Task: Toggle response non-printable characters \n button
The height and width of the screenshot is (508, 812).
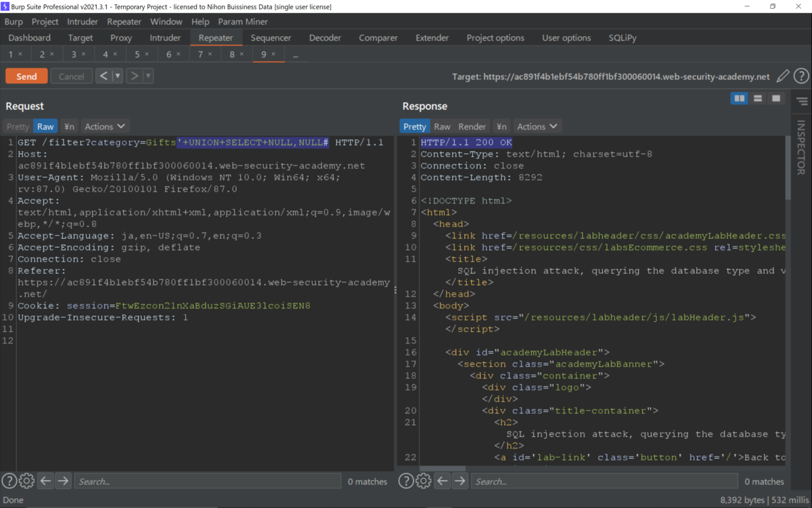Action: [501, 127]
